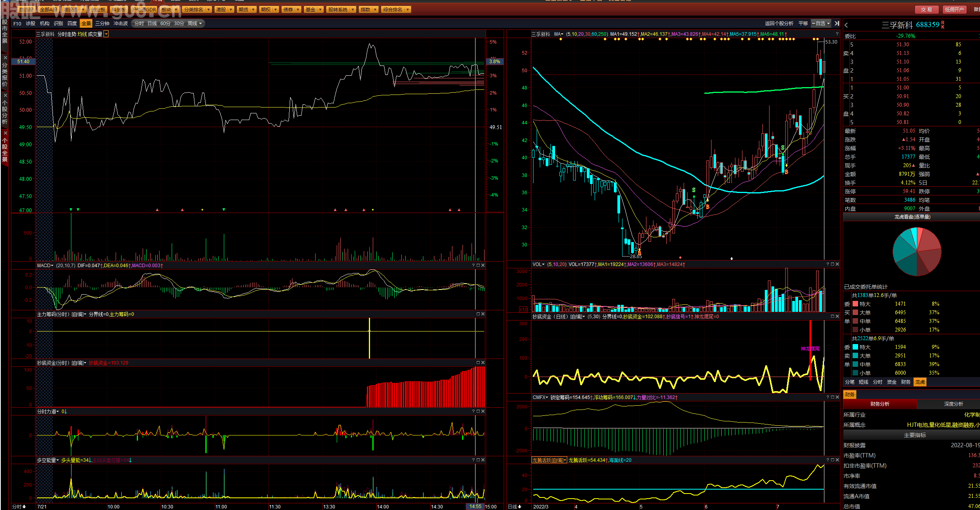
Task: Switch chart period to 60分
Action: click(x=165, y=24)
